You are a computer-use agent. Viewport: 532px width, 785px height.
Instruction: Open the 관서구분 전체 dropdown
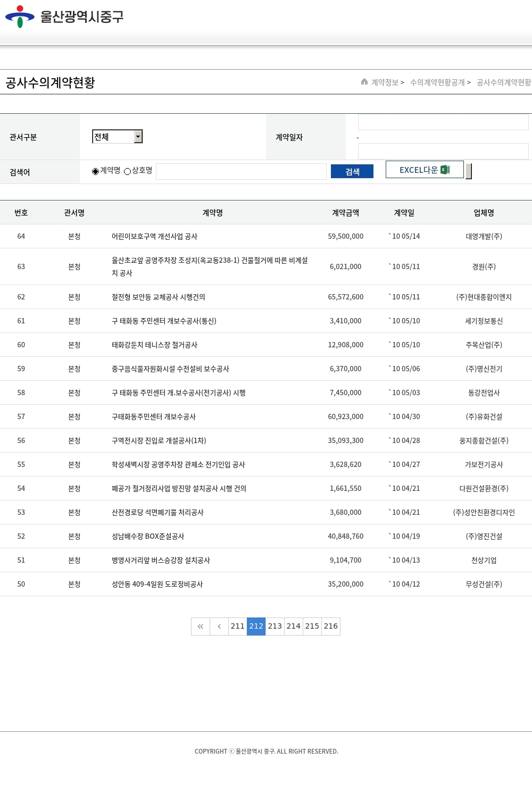pos(113,137)
